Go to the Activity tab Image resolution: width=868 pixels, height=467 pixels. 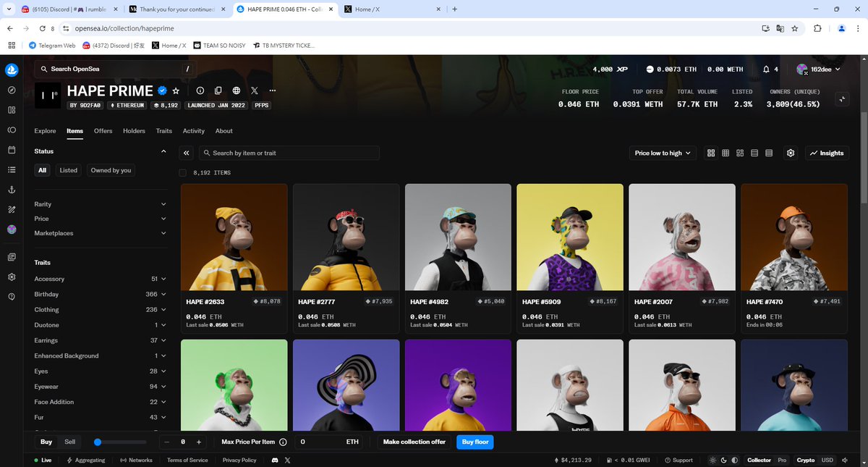pyautogui.click(x=193, y=131)
